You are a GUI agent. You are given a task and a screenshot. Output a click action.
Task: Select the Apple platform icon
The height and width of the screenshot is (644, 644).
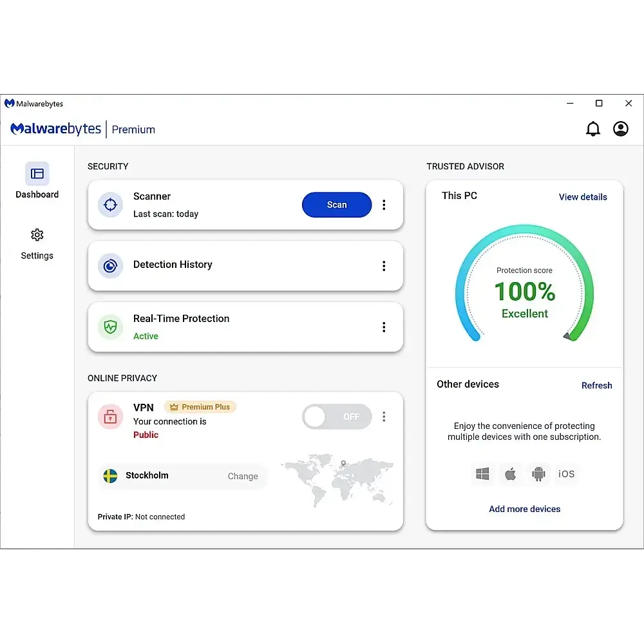click(510, 475)
